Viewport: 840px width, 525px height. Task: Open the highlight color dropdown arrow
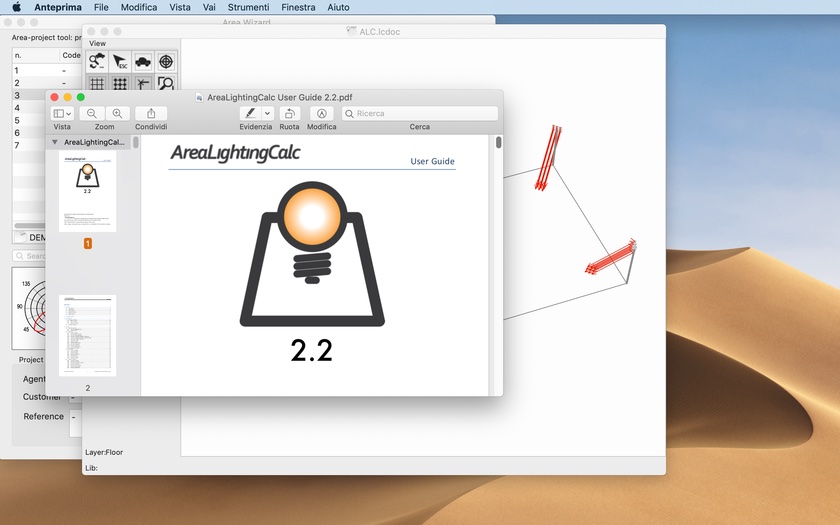tap(267, 114)
